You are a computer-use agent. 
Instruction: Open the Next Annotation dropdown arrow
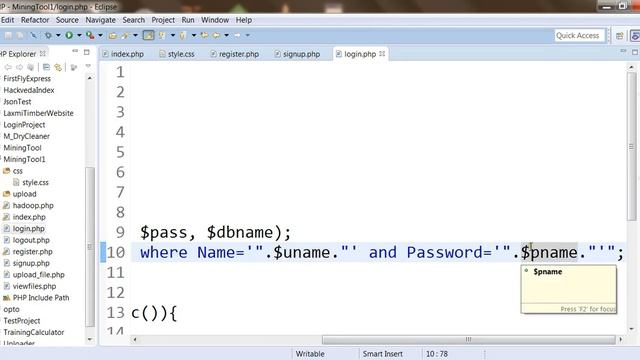(173, 36)
